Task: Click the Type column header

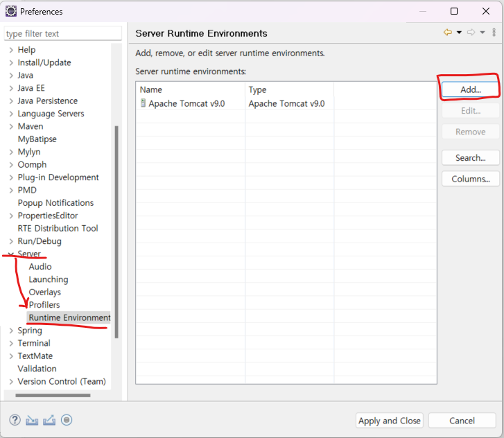Action: click(x=289, y=89)
